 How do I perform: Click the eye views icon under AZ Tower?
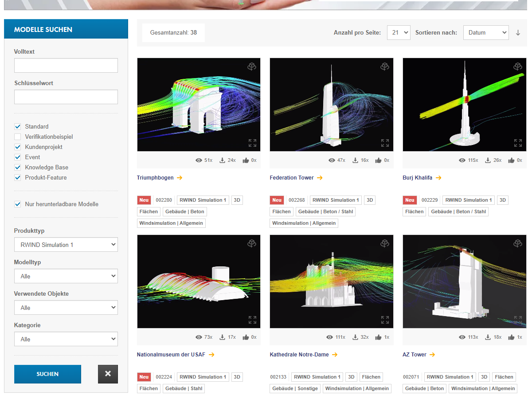[462, 337]
